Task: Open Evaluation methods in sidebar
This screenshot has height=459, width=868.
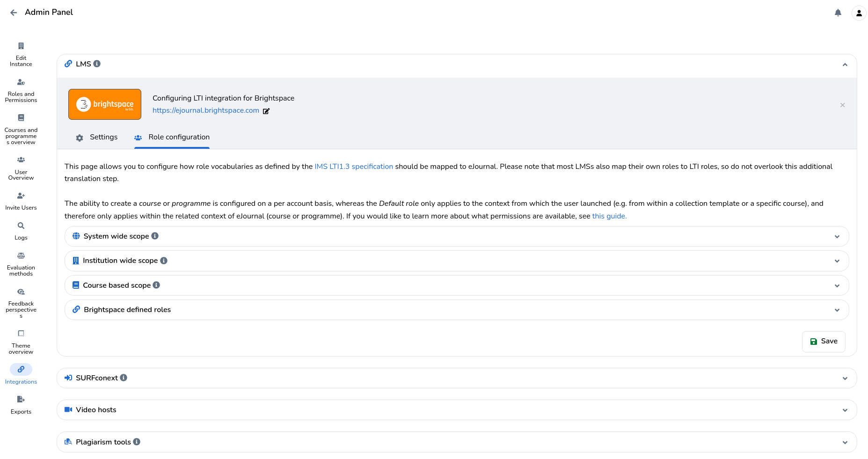Action: point(21,264)
